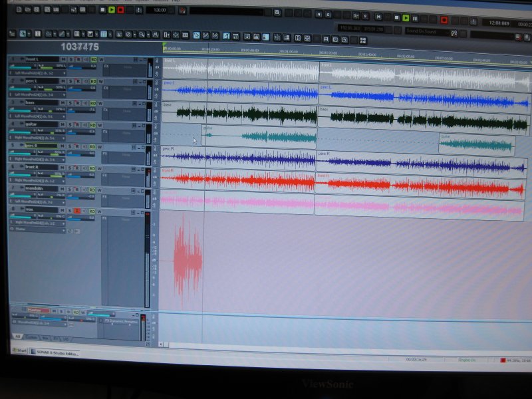Click the red Record button in top transport
Image resolution: width=532 pixels, height=399 pixels.
point(120,10)
